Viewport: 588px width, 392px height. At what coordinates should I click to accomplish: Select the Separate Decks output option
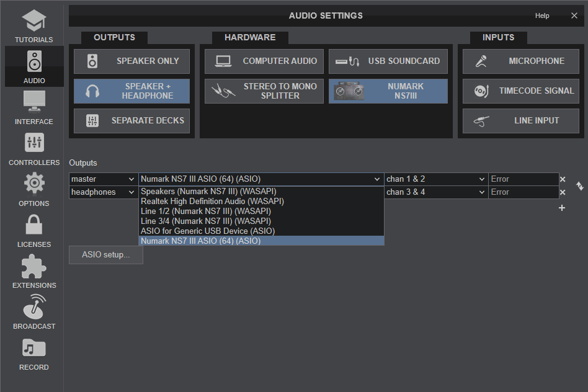click(131, 120)
